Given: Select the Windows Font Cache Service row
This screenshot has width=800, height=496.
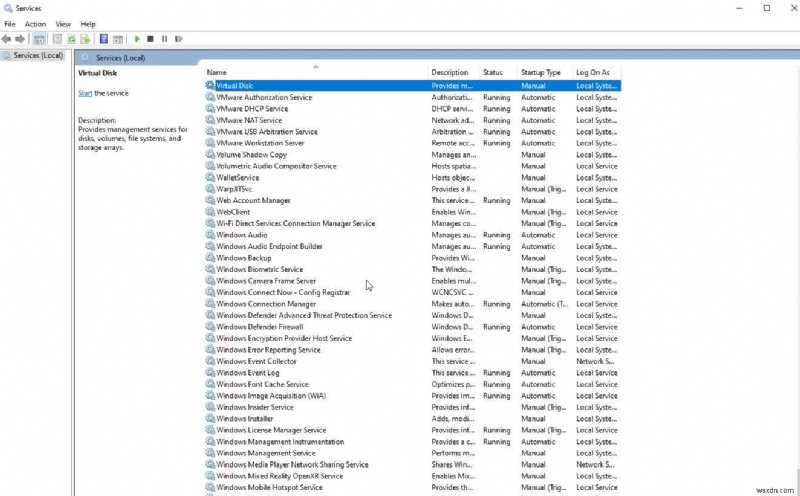Looking at the screenshot, I should (413, 384).
